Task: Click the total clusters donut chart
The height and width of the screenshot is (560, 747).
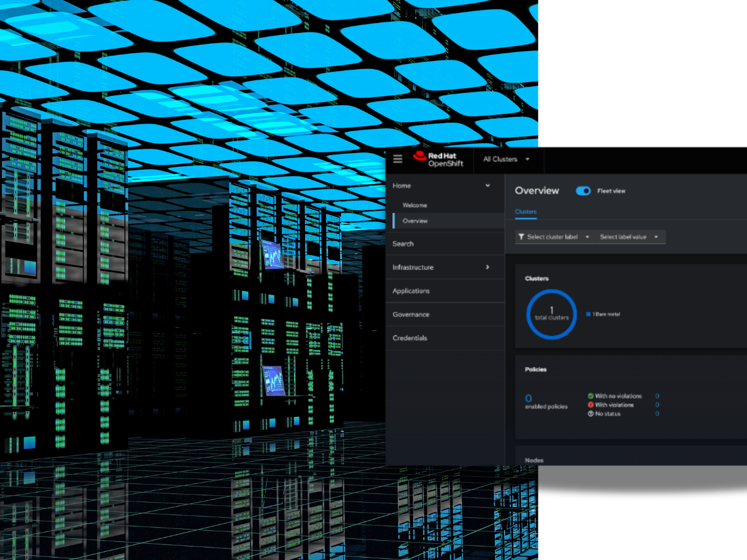Action: 552,314
